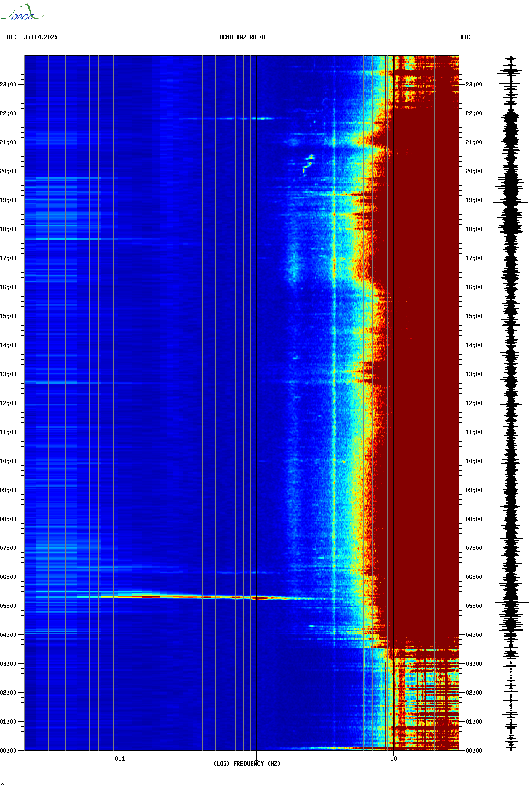Click the right-side 03:00 time label
532x789 pixels.
click(x=474, y=664)
